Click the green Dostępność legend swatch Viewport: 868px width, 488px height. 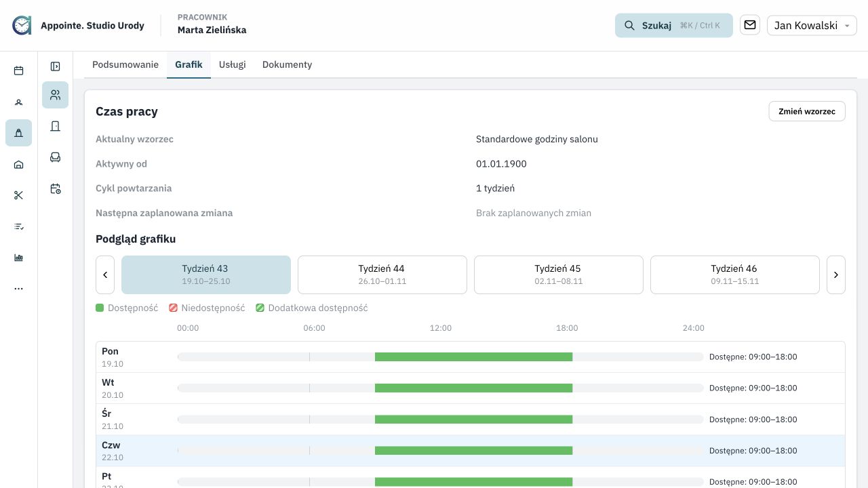point(100,308)
